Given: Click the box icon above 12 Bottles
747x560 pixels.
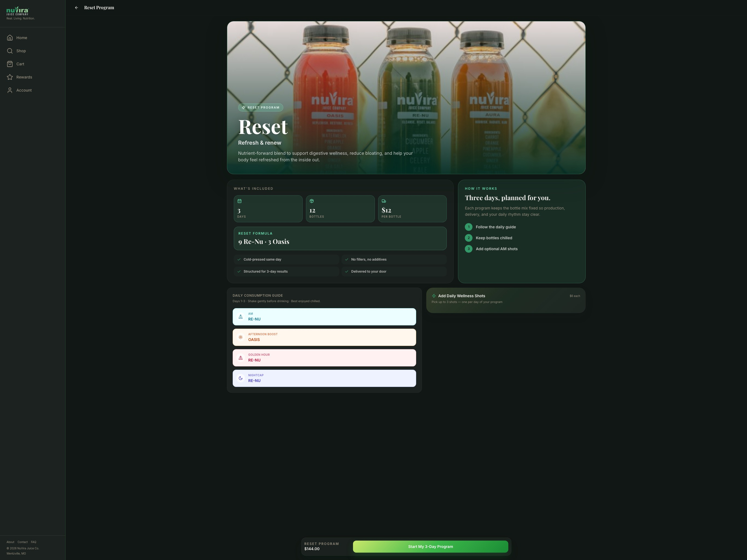Looking at the screenshot, I should tap(312, 201).
